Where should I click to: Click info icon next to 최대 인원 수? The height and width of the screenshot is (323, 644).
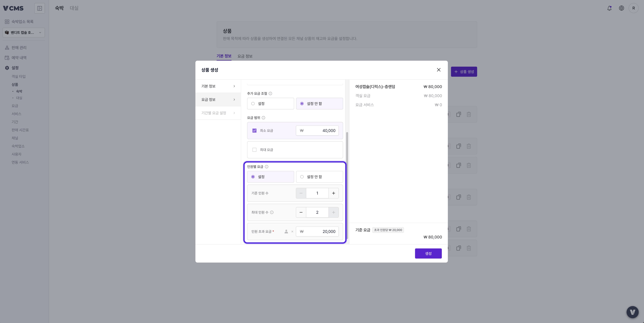point(272,213)
